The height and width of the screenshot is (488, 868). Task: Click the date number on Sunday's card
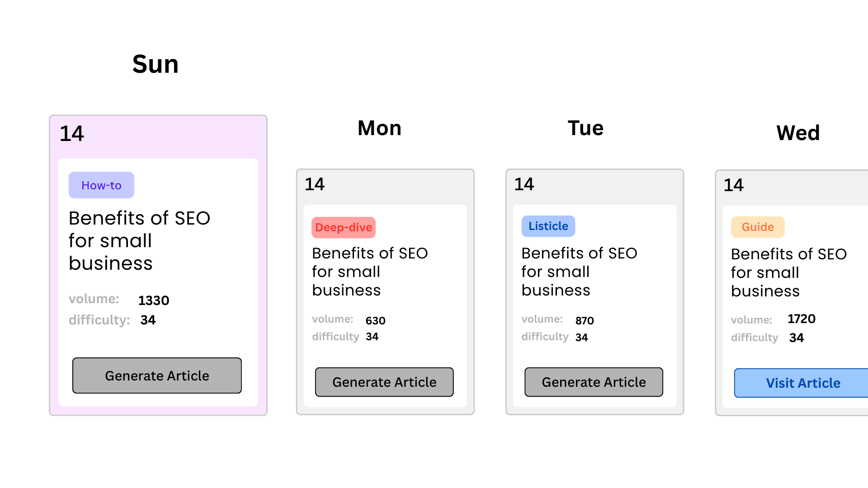coord(72,134)
